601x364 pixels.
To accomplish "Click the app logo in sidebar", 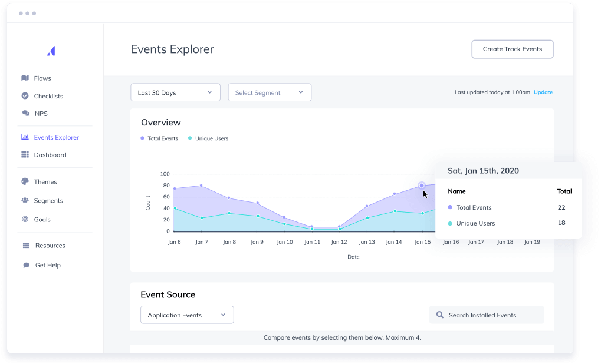I will pyautogui.click(x=51, y=51).
